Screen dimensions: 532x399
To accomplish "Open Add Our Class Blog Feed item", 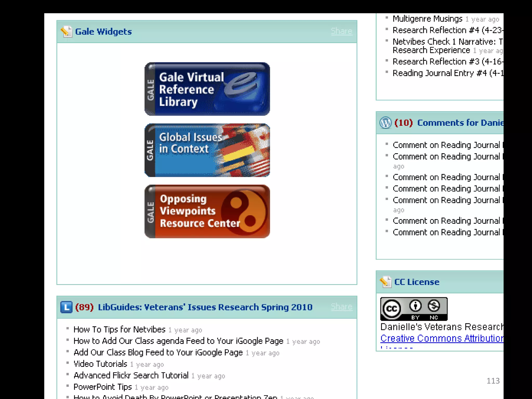I will pyautogui.click(x=158, y=353).
